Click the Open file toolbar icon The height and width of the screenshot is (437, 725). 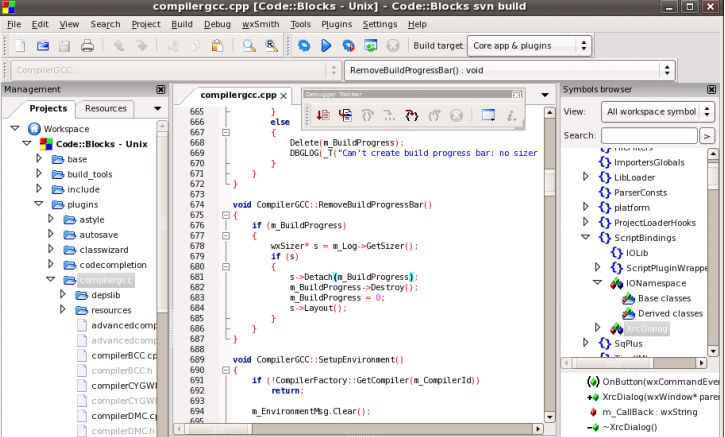click(43, 45)
